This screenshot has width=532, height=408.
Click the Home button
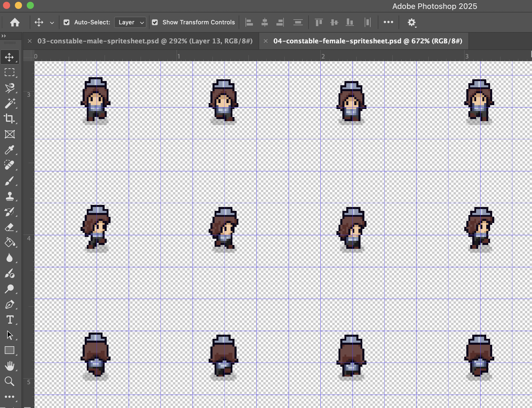pyautogui.click(x=15, y=22)
